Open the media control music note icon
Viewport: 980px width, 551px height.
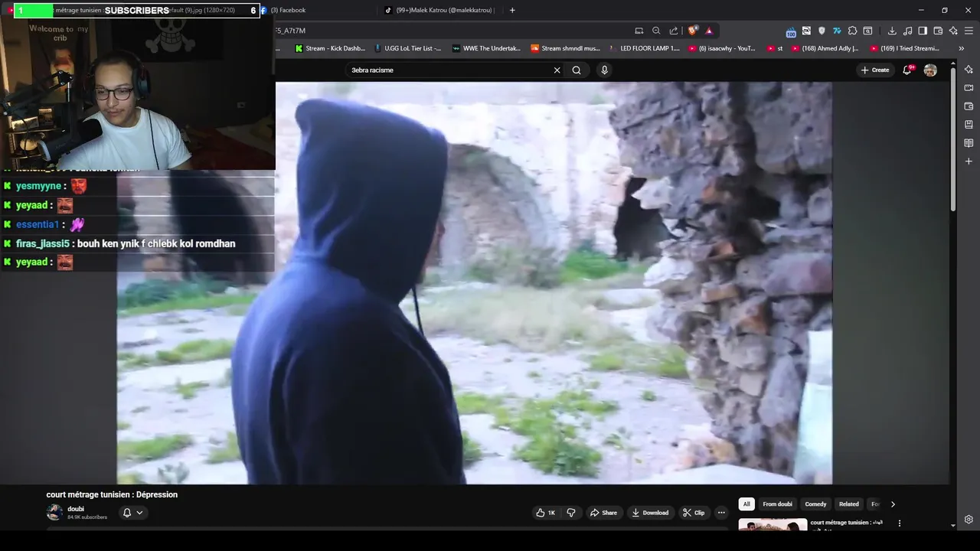(x=907, y=31)
